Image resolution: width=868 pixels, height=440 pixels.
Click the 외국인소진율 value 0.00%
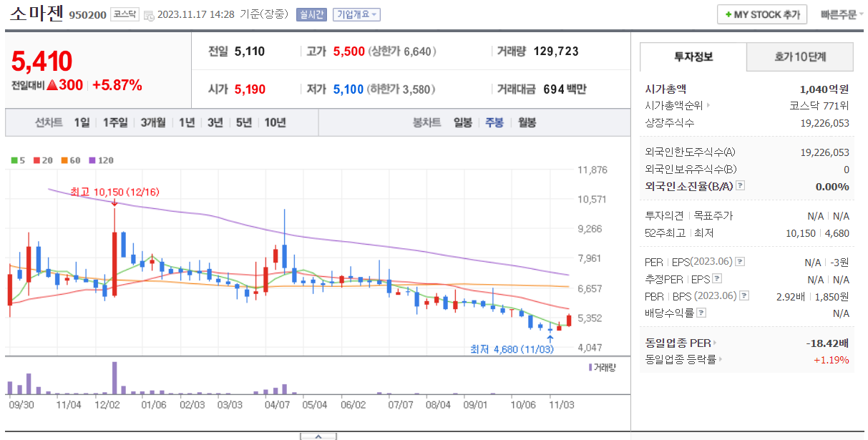tap(832, 186)
